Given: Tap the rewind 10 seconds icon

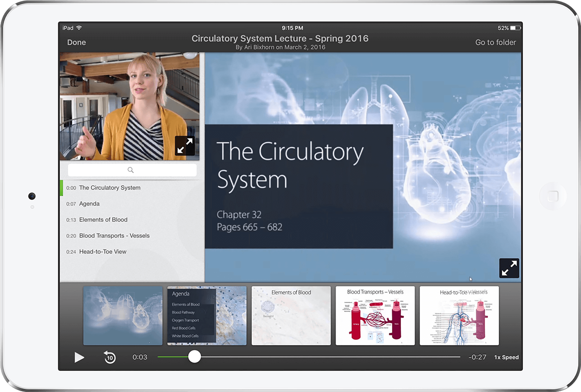Looking at the screenshot, I should [109, 358].
